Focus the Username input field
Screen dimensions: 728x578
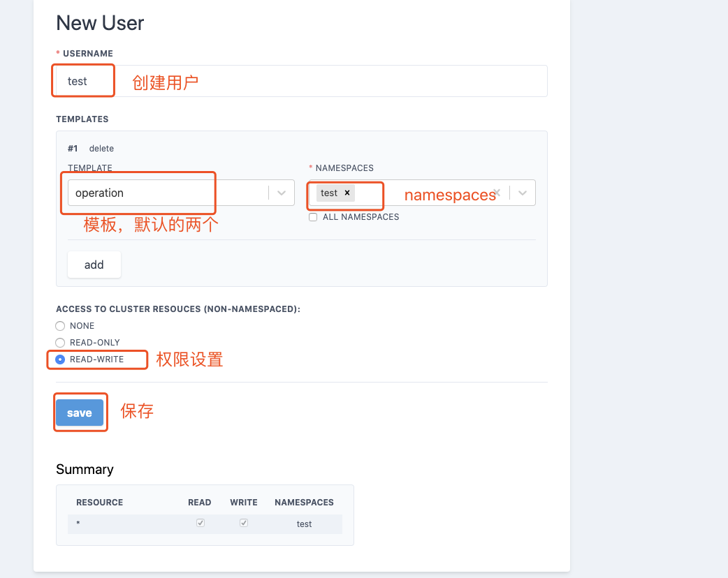300,81
